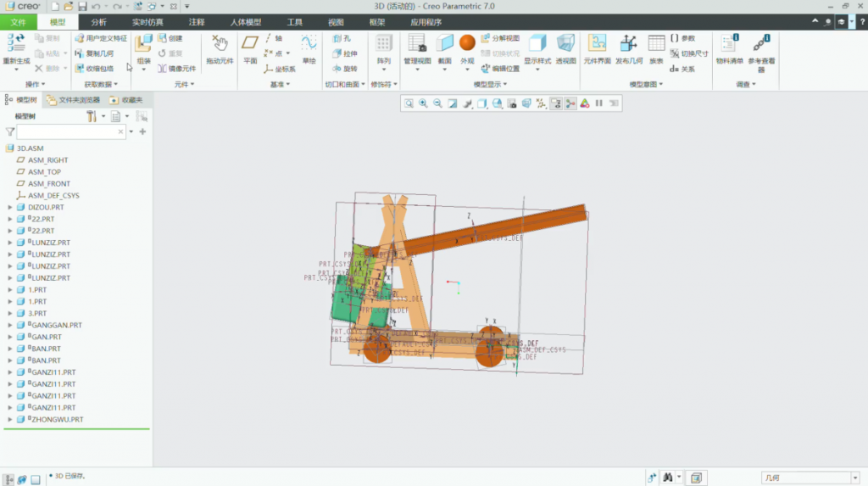The height and width of the screenshot is (486, 868).
Task: Open the 显示样式 display style icon
Action: pos(537,43)
